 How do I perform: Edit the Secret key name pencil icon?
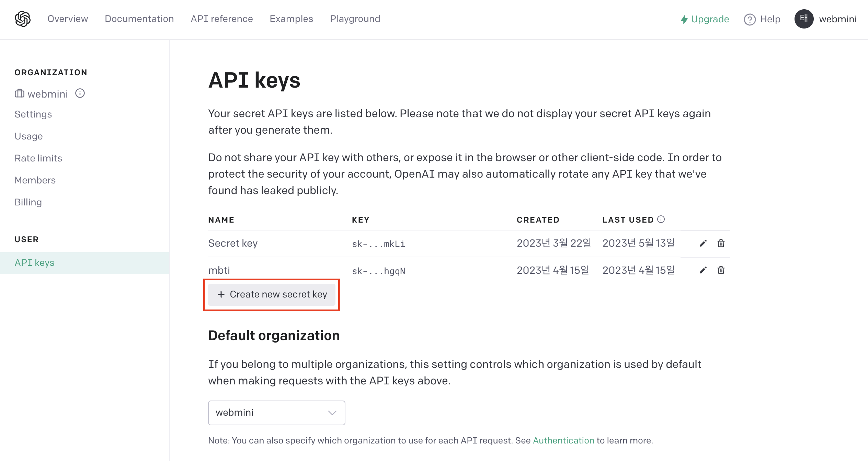click(x=703, y=243)
